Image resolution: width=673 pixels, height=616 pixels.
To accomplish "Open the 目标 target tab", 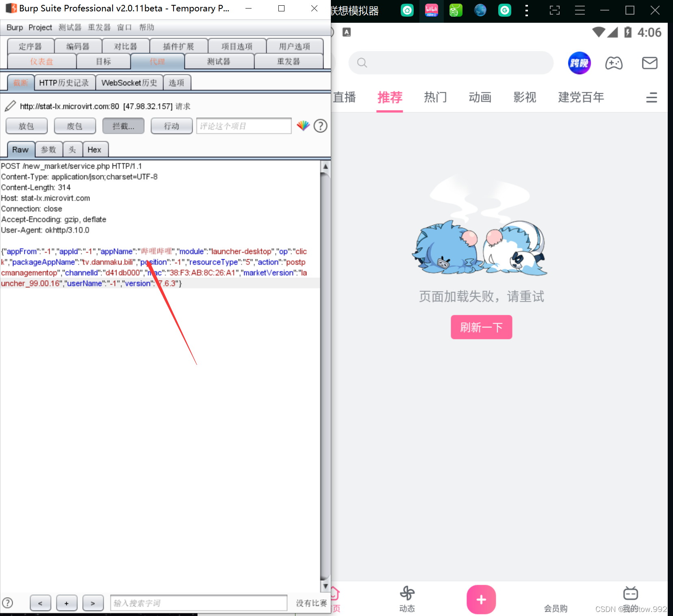I will [x=103, y=61].
